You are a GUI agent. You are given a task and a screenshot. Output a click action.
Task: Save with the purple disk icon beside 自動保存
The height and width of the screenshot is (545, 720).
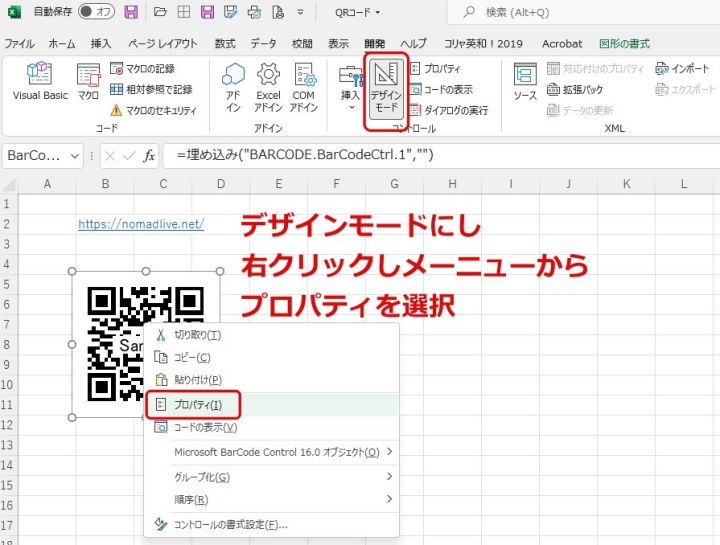click(131, 11)
